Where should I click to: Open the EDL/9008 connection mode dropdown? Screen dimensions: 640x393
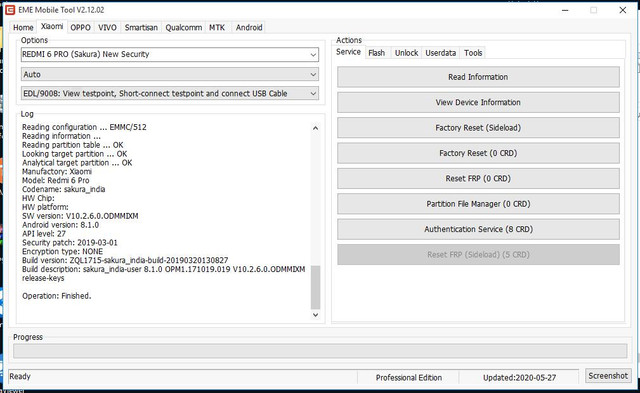pyautogui.click(x=170, y=93)
